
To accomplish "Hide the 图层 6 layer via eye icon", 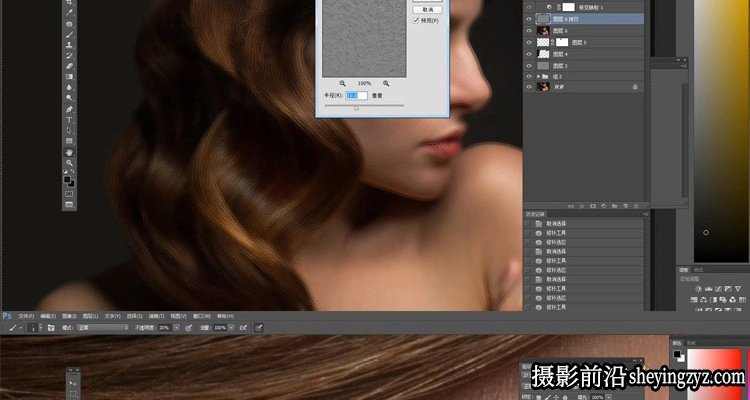I will click(x=529, y=31).
